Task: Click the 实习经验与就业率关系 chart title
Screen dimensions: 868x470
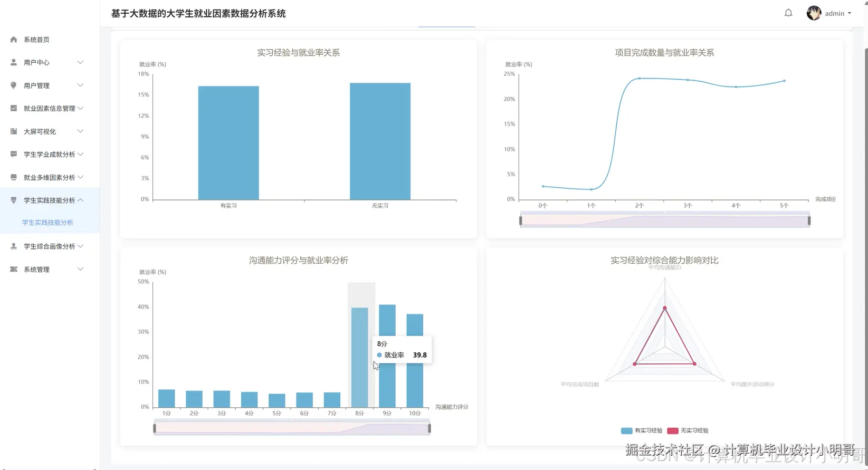Action: (x=298, y=53)
